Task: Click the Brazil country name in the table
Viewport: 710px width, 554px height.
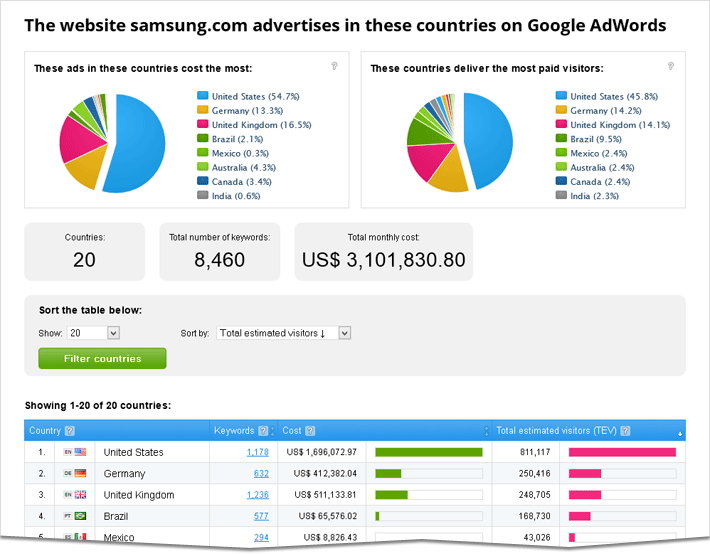Action: (x=115, y=516)
